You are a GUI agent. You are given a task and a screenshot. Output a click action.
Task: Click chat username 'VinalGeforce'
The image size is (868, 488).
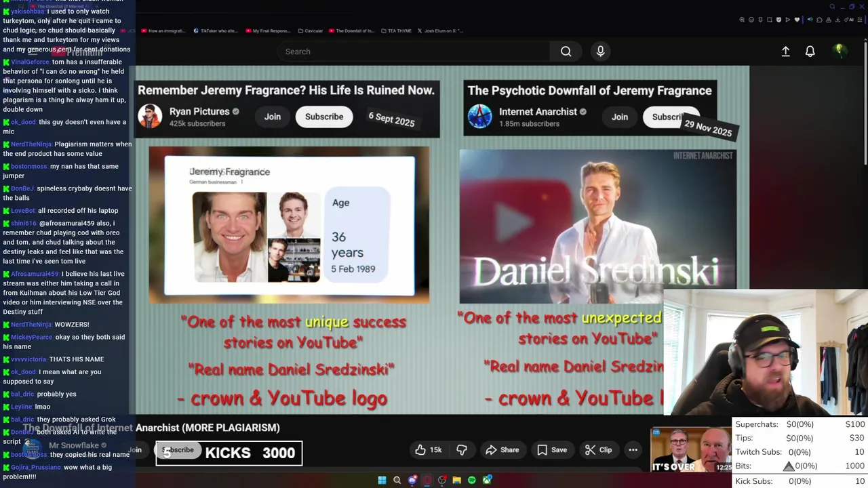tap(31, 62)
